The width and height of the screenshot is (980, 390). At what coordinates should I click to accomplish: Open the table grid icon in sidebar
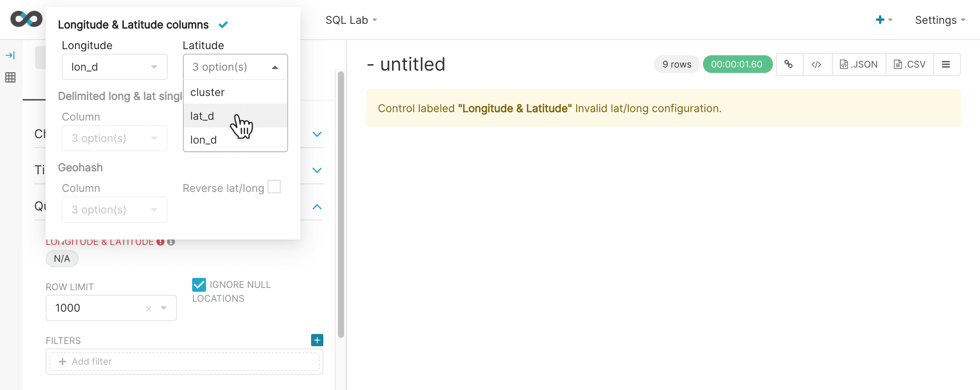10,78
